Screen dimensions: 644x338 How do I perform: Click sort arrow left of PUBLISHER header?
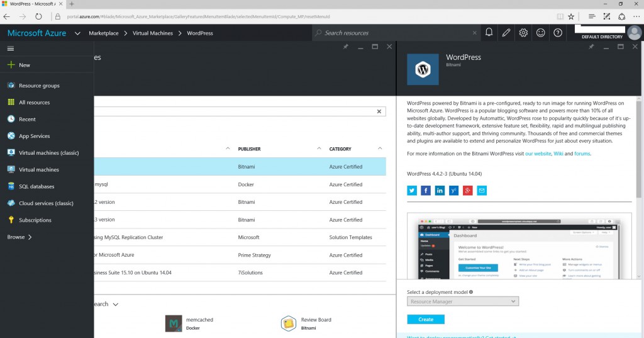click(228, 149)
